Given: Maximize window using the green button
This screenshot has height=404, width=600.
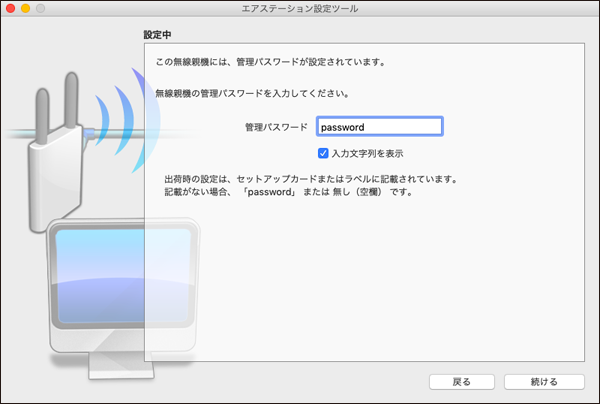Looking at the screenshot, I should [x=41, y=9].
